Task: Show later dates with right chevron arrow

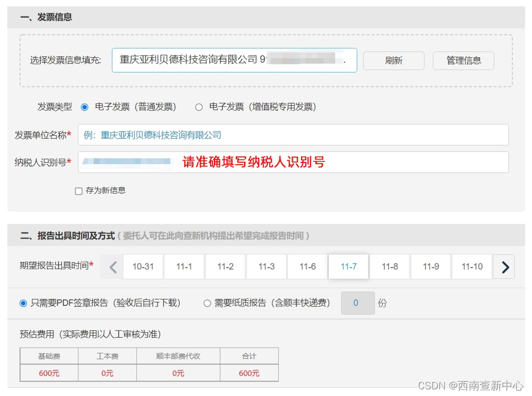Action: click(x=504, y=267)
